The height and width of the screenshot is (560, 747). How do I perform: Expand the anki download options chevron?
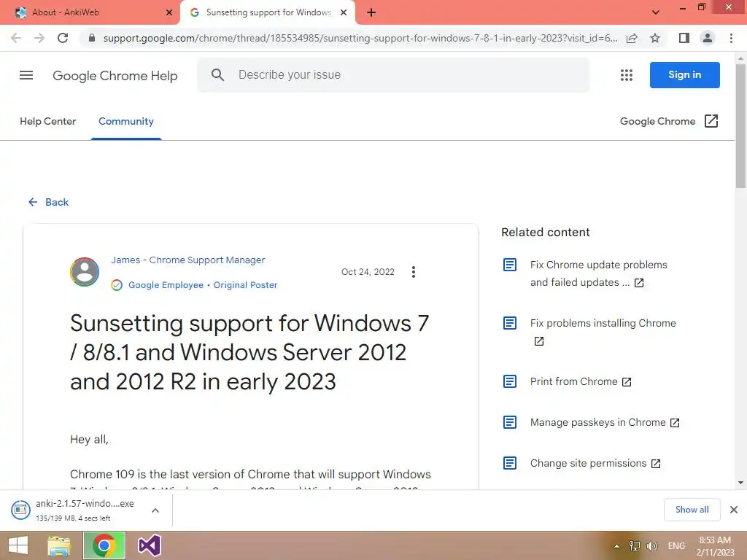[x=155, y=510]
